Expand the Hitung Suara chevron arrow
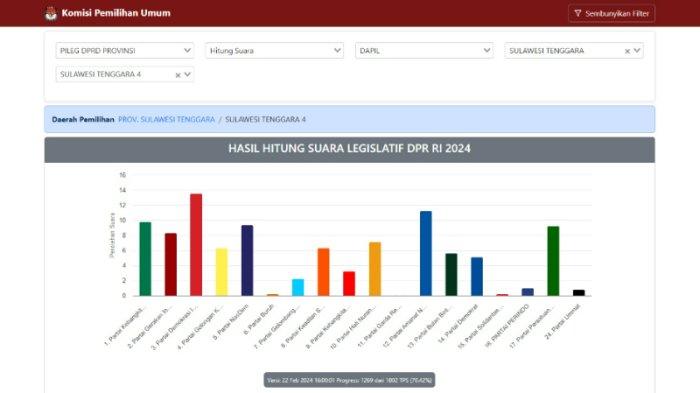Screen dimensions: 700x393 click(338, 50)
